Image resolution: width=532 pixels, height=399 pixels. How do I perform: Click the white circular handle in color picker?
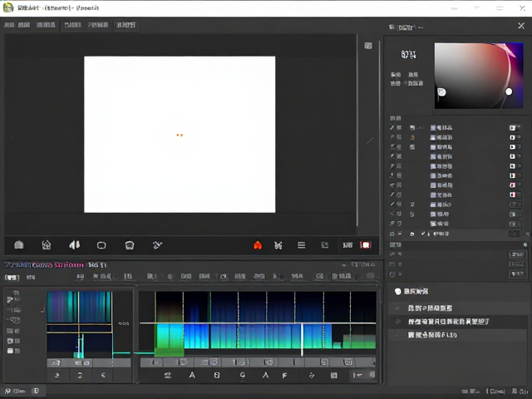tap(509, 91)
